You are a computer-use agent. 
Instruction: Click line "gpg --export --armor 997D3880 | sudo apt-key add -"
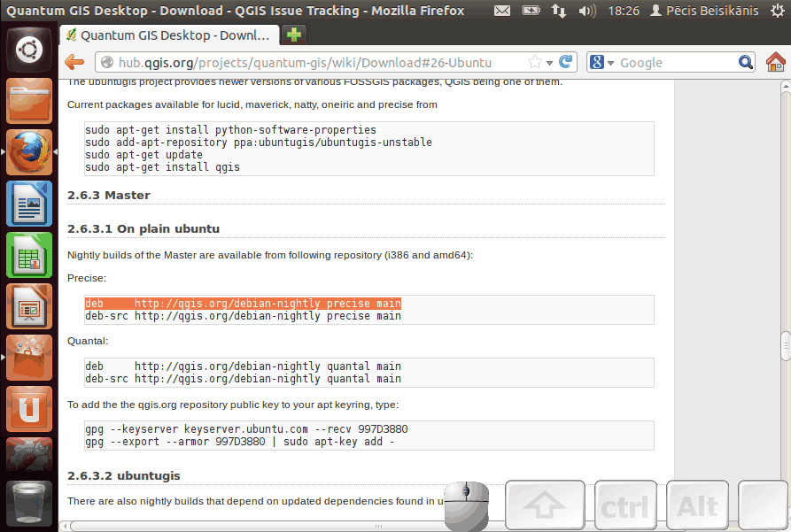pyautogui.click(x=240, y=442)
